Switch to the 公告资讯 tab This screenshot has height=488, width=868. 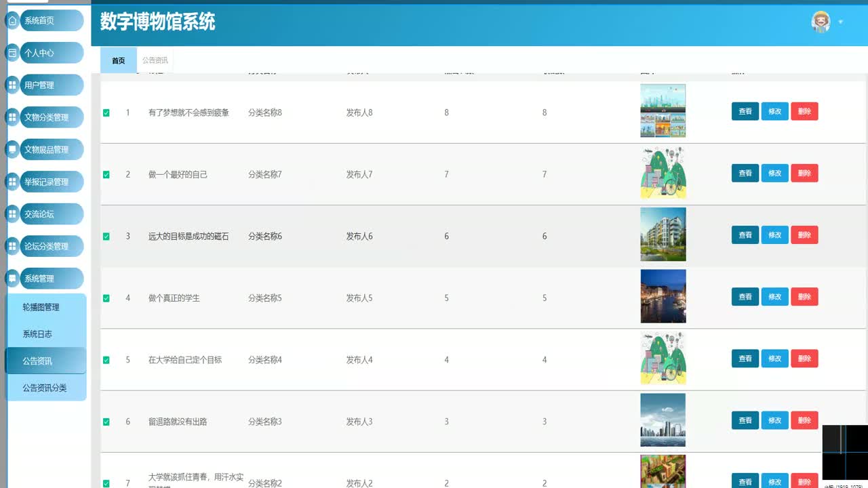[155, 60]
